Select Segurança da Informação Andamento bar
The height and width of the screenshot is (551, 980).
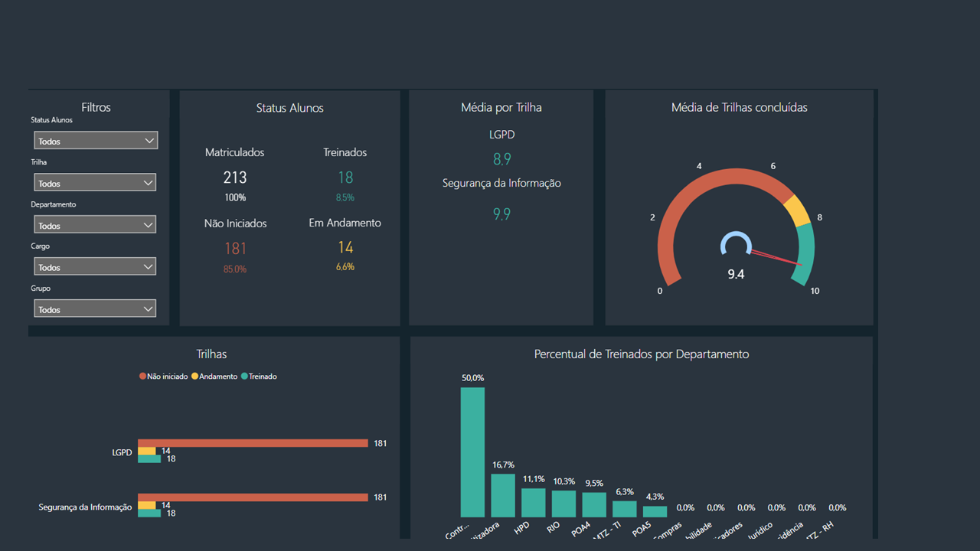146,505
